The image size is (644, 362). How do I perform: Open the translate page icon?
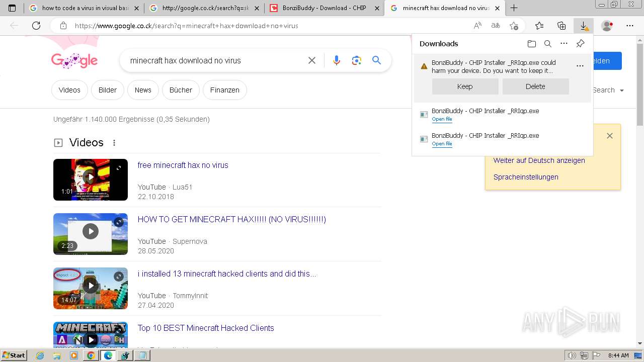(496, 26)
